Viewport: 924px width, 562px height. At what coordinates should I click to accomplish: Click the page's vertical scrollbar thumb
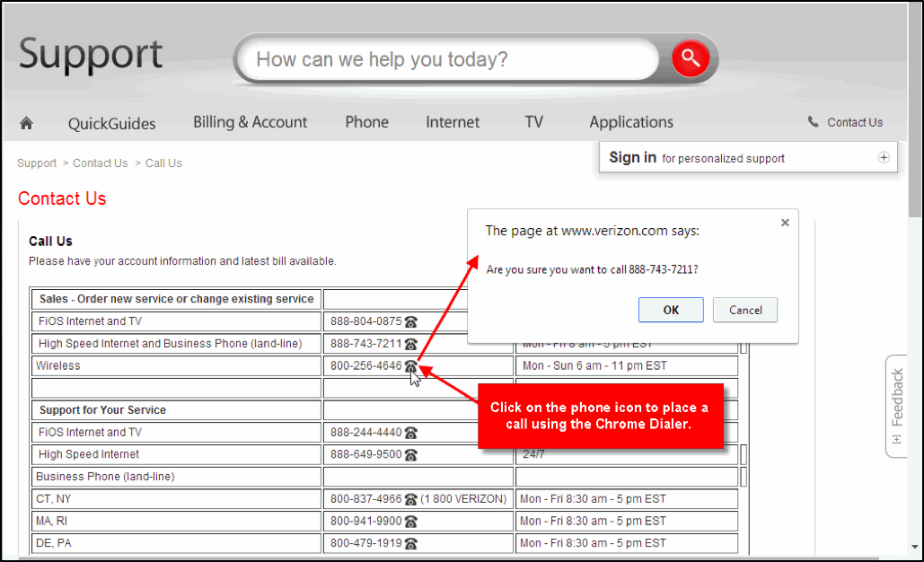(915, 109)
